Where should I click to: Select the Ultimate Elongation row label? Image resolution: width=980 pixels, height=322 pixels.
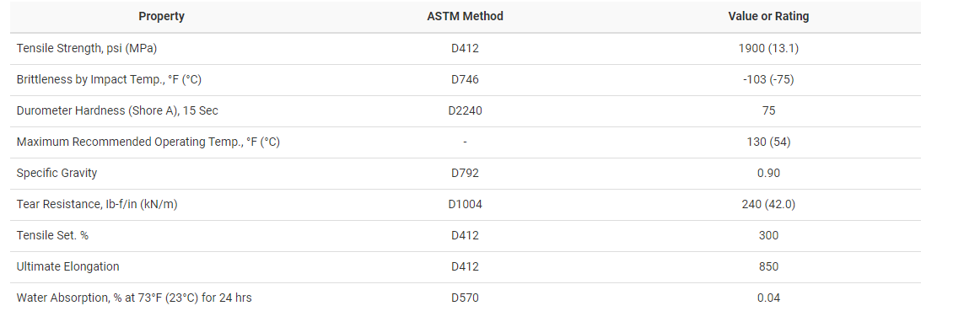click(67, 267)
